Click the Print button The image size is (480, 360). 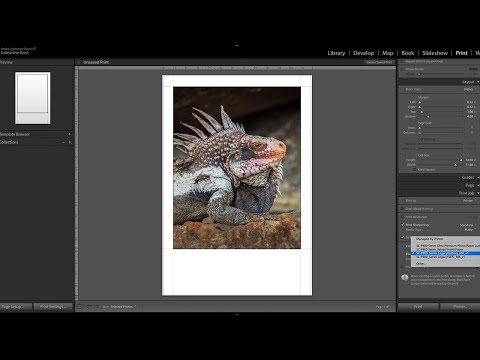tap(418, 307)
